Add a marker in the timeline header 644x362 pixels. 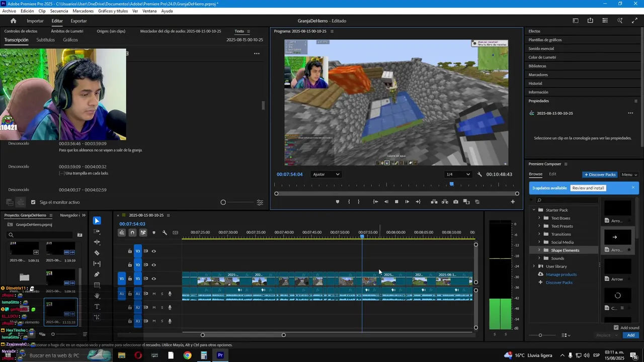pos(154,233)
